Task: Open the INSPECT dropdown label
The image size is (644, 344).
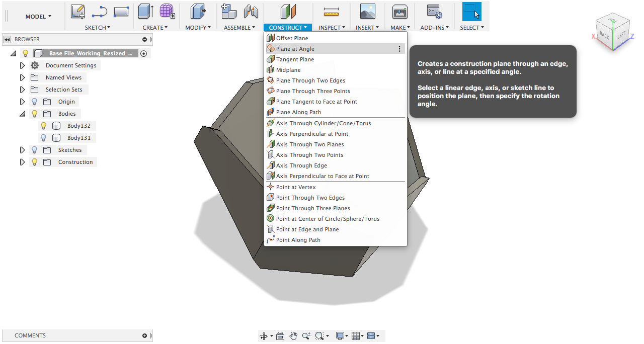Action: click(332, 28)
